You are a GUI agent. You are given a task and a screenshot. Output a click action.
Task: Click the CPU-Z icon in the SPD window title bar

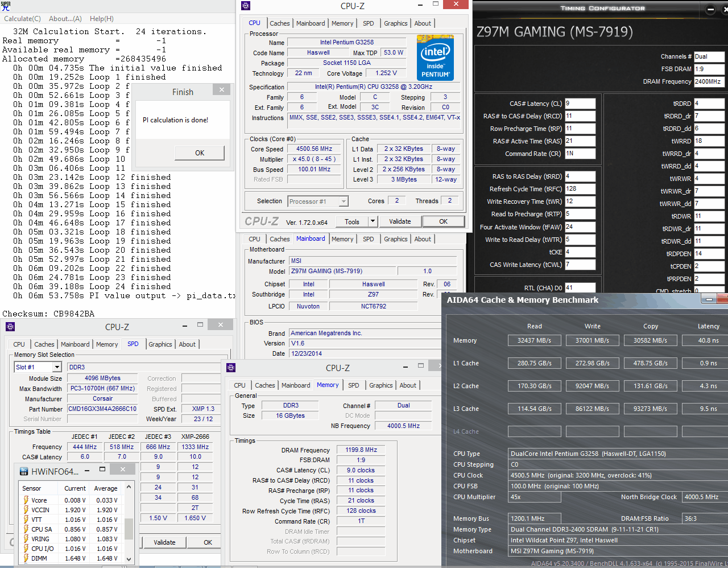point(10,327)
